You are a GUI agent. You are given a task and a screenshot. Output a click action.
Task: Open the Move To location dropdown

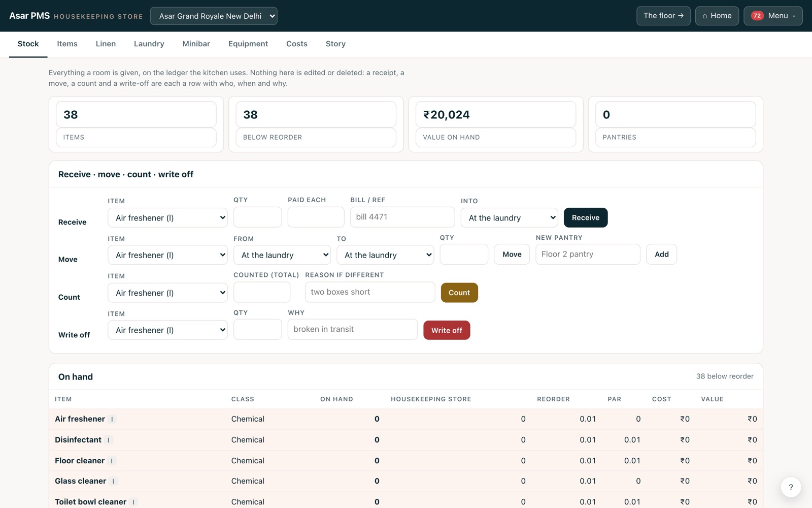coord(385,255)
